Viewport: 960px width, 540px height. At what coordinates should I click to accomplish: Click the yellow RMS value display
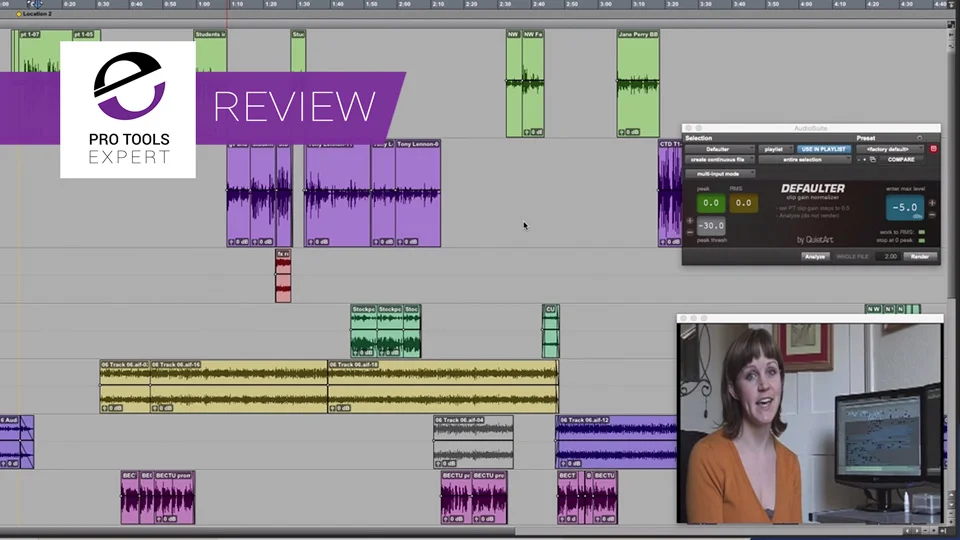[743, 203]
